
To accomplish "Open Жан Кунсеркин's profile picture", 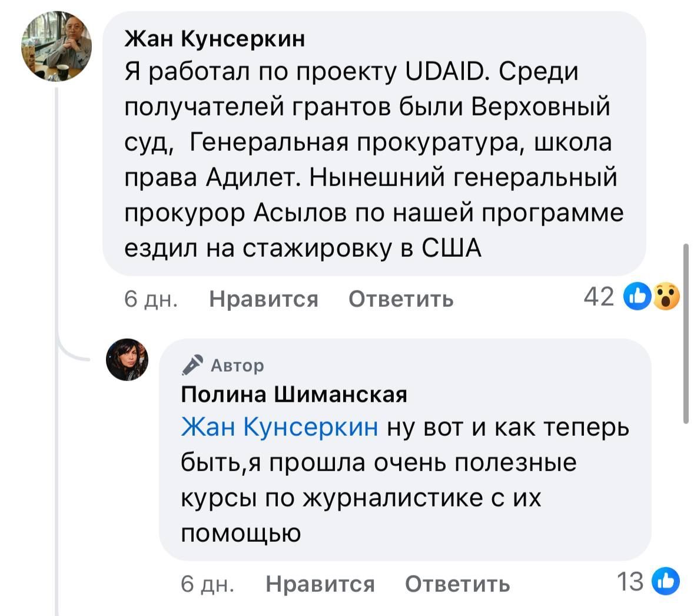I will click(x=56, y=46).
